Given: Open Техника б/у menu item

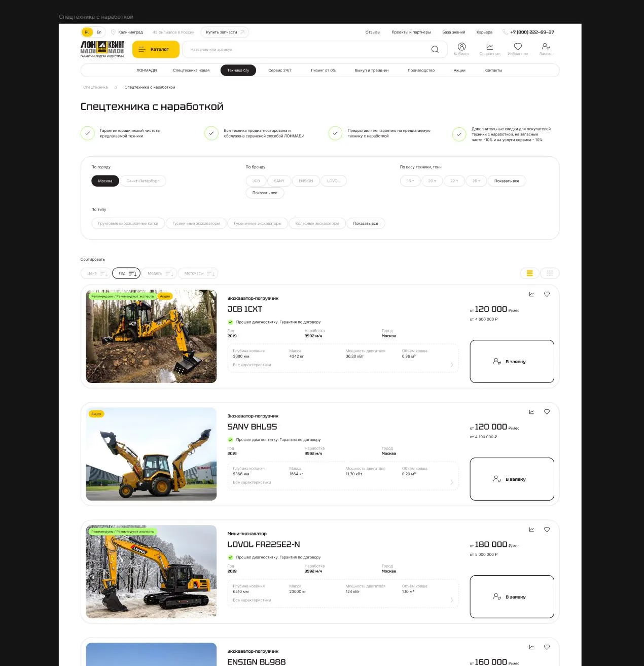Looking at the screenshot, I should [x=238, y=71].
